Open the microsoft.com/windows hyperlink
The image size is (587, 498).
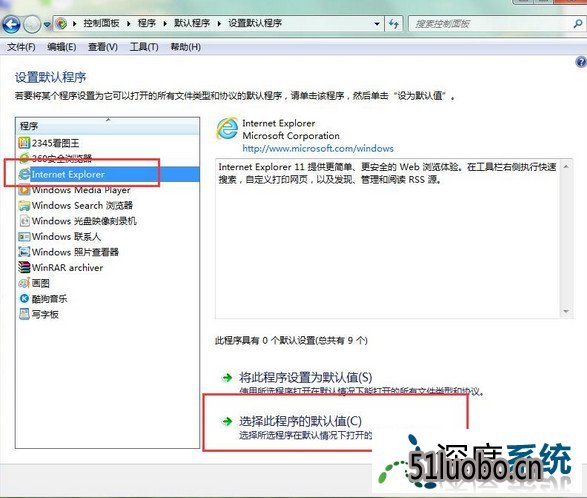(x=318, y=148)
